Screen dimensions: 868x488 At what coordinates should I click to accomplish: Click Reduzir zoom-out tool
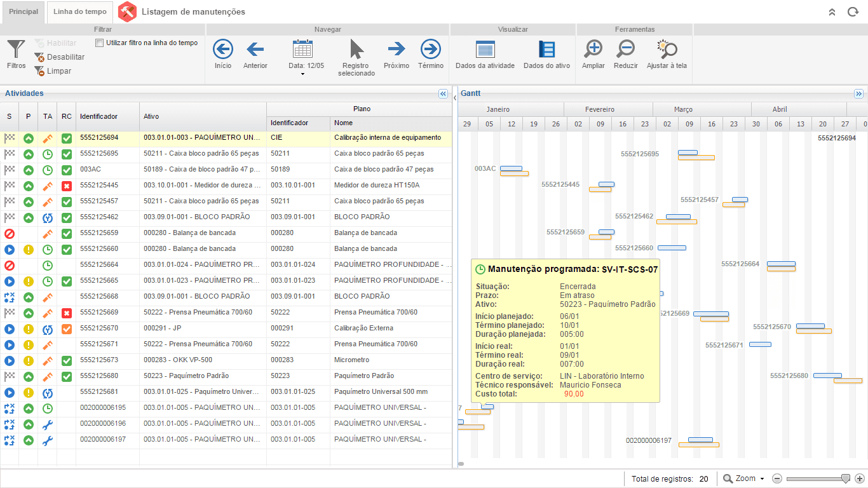[626, 54]
